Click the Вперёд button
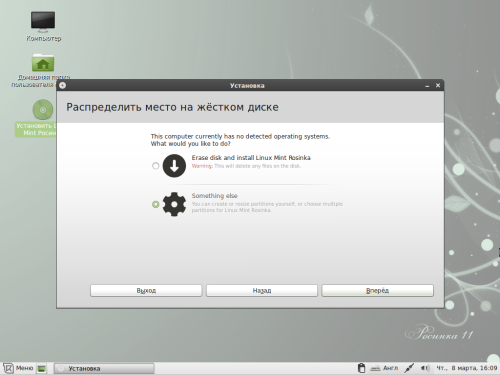Viewport: 500px width, 375px height. [x=377, y=290]
